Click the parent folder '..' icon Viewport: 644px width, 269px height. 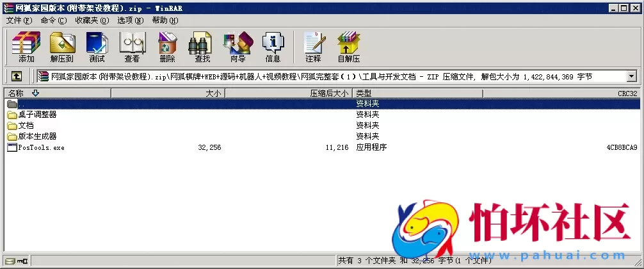(12, 104)
